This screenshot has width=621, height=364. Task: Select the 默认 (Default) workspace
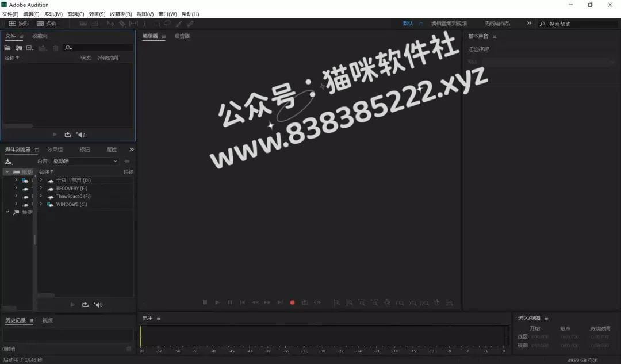[x=408, y=24]
